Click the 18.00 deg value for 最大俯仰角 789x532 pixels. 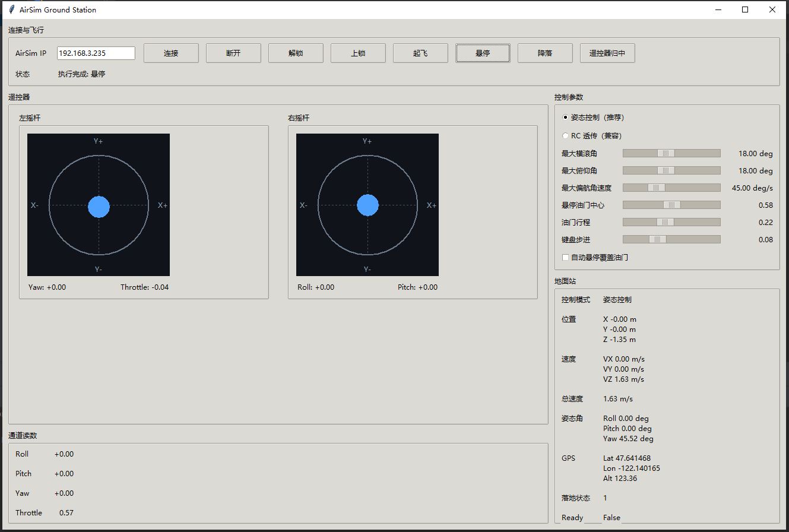tap(756, 171)
